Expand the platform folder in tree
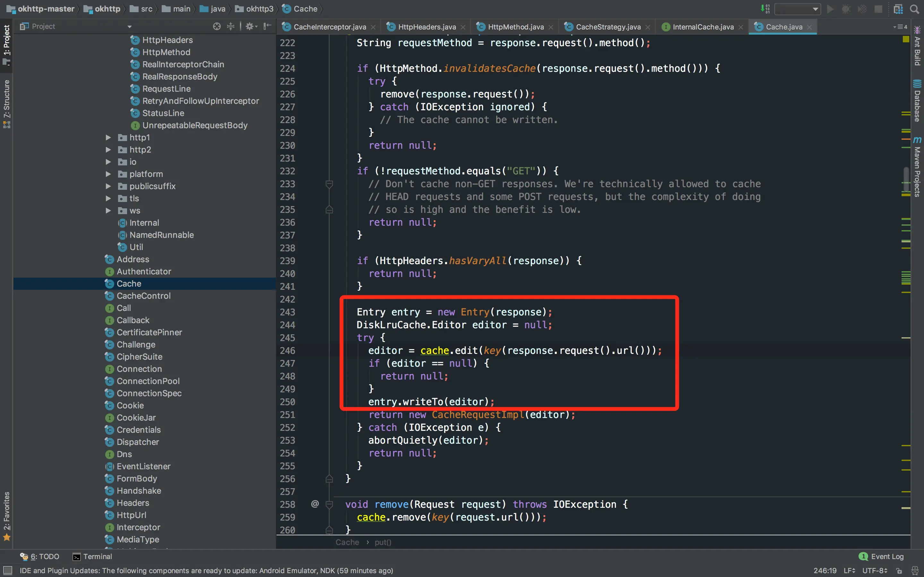 [x=108, y=174]
